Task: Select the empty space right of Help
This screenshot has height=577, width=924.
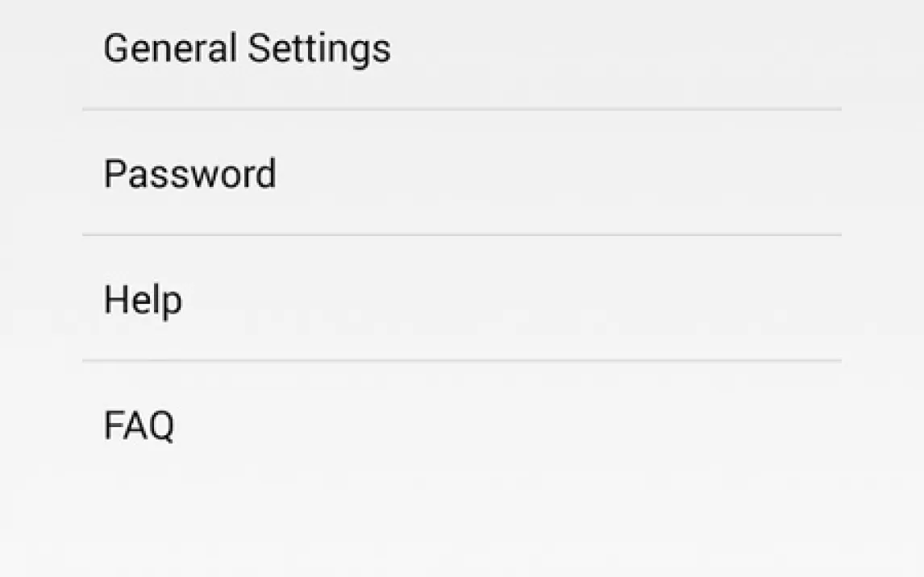Action: pyautogui.click(x=512, y=298)
